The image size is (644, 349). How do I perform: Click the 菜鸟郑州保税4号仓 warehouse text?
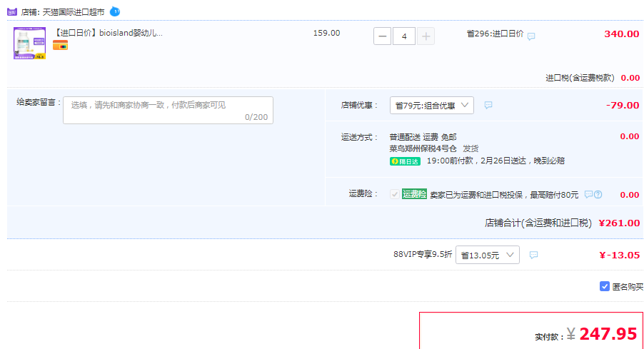coord(423,148)
